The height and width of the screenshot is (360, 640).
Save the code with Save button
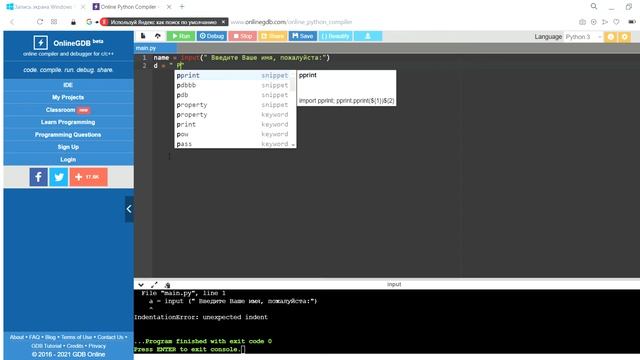point(302,36)
